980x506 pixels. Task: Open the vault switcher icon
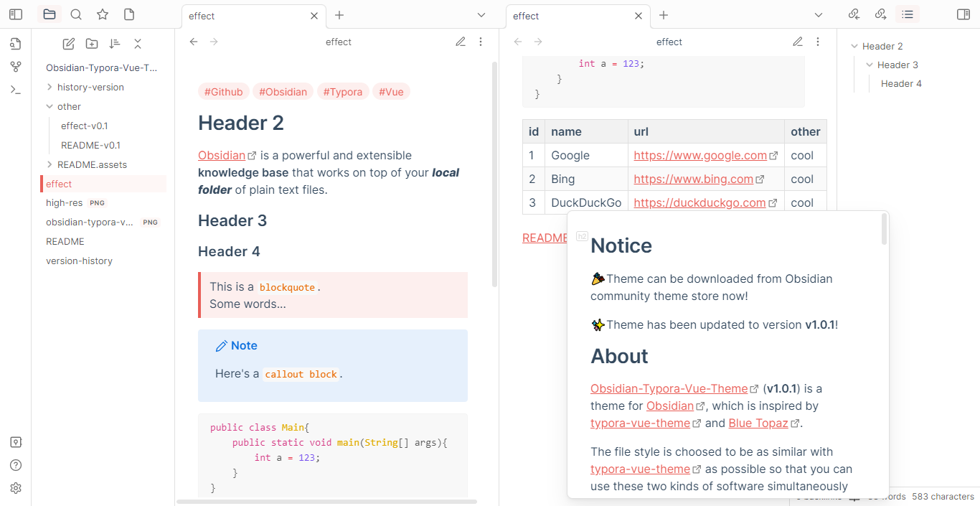point(16,442)
